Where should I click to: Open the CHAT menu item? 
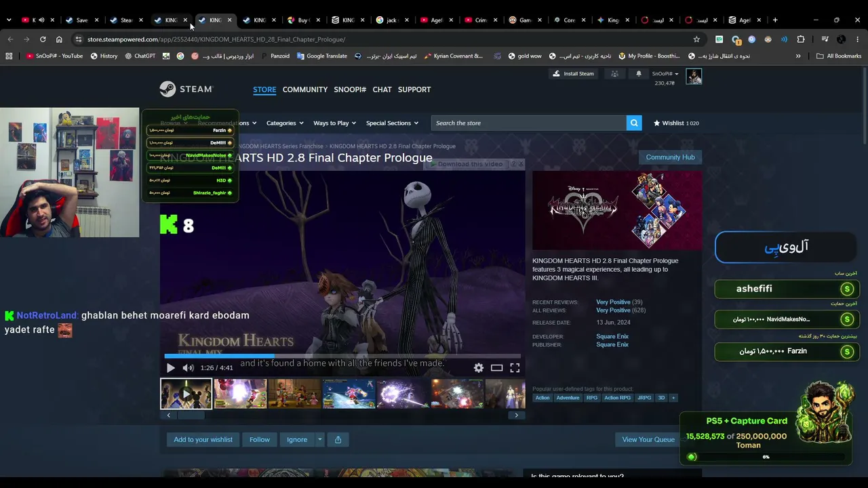click(x=382, y=89)
